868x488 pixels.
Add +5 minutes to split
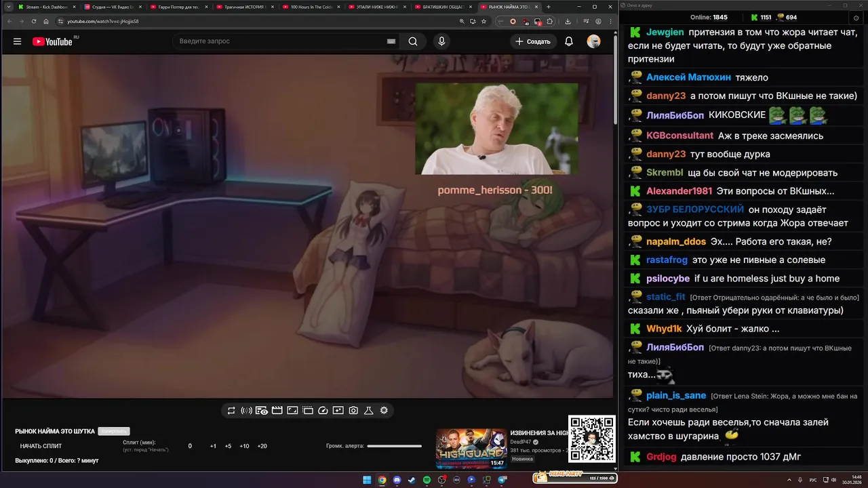(228, 446)
